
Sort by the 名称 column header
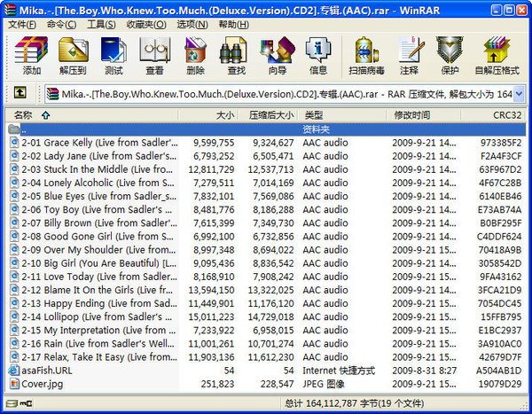coord(91,115)
